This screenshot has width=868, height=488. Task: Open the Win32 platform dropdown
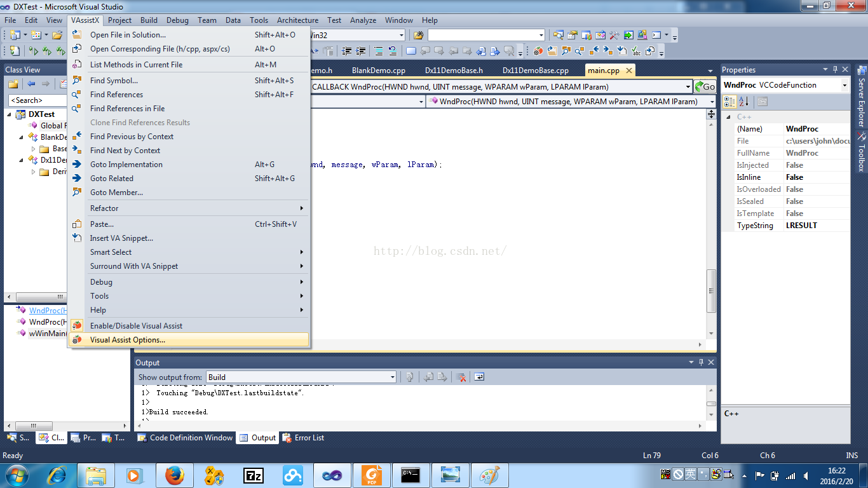[x=401, y=35]
